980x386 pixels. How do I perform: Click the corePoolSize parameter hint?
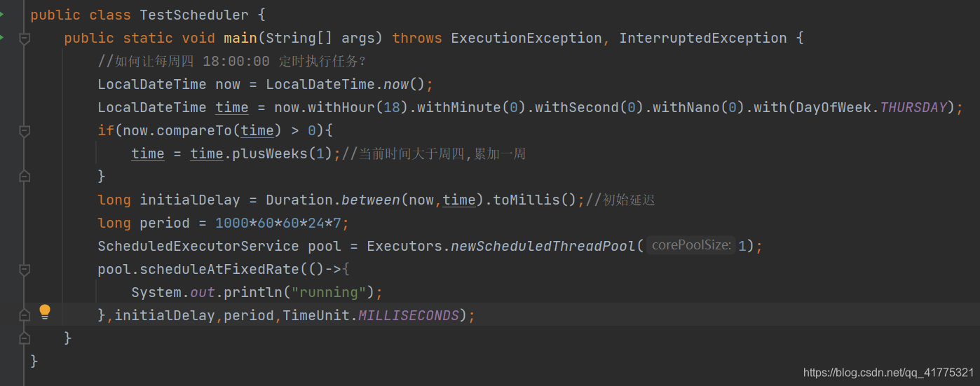pyautogui.click(x=691, y=246)
